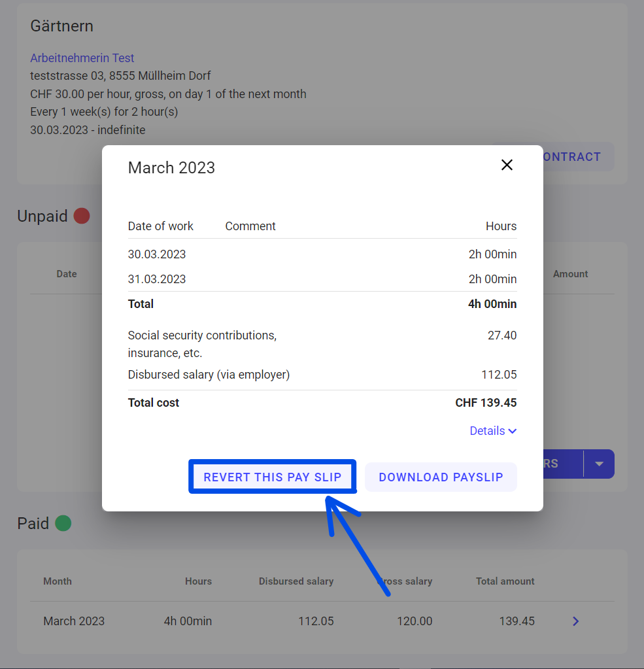
Task: Open the dropdown arrow on the purple button
Action: pos(599,464)
